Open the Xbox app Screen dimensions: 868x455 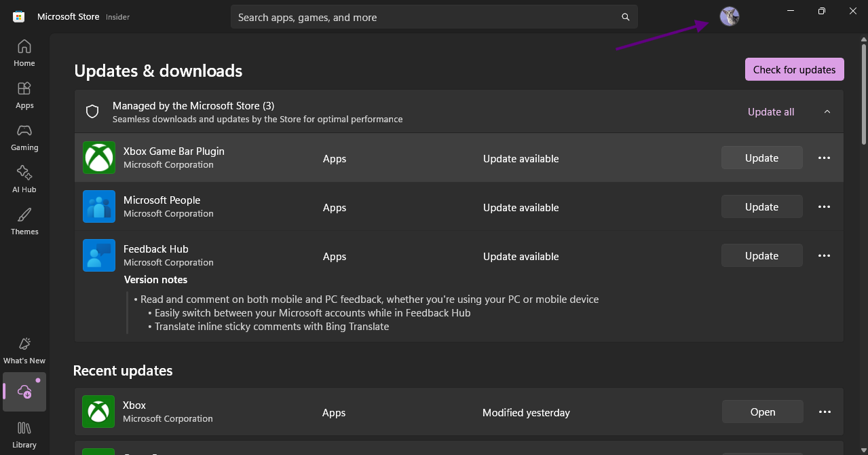pos(762,412)
